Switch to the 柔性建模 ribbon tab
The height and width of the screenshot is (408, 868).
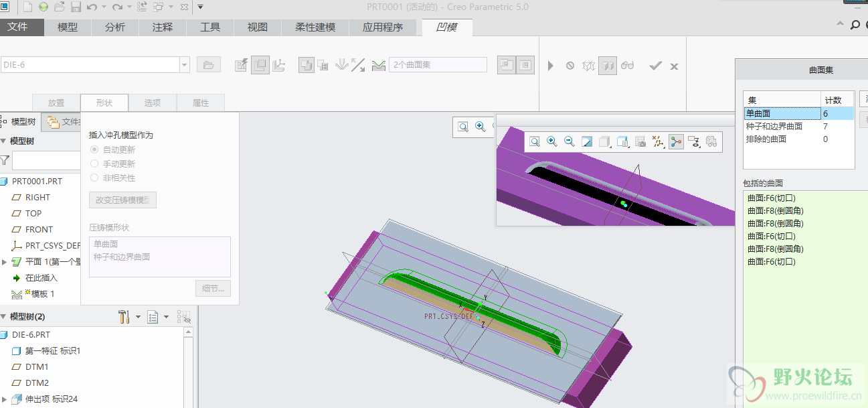(x=315, y=27)
